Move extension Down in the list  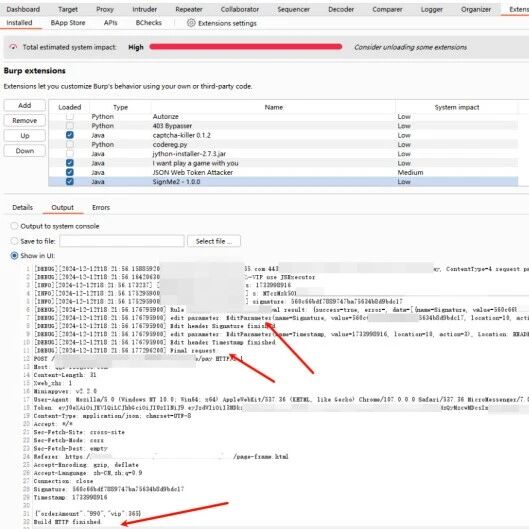tap(25, 151)
